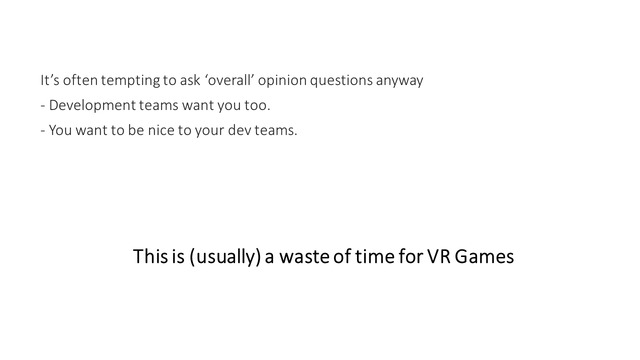Image resolution: width=640 pixels, height=360 pixels.
Task: Click the word '(usually)' in the large text
Action: 225,257
